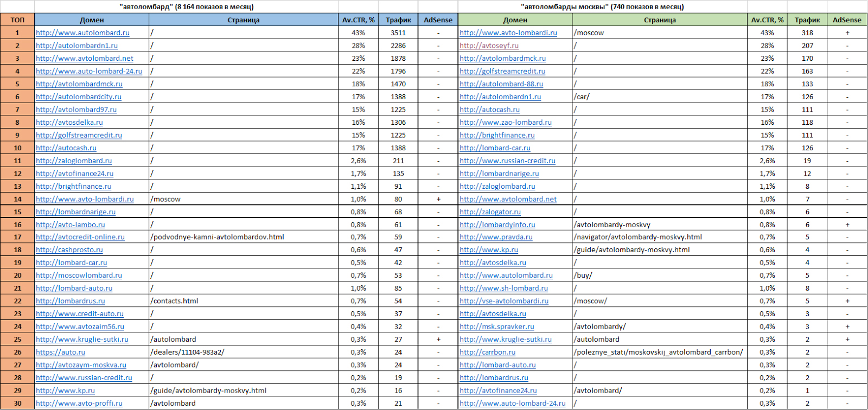Open the http://www.autolombard.ru link in row 1

tap(82, 33)
